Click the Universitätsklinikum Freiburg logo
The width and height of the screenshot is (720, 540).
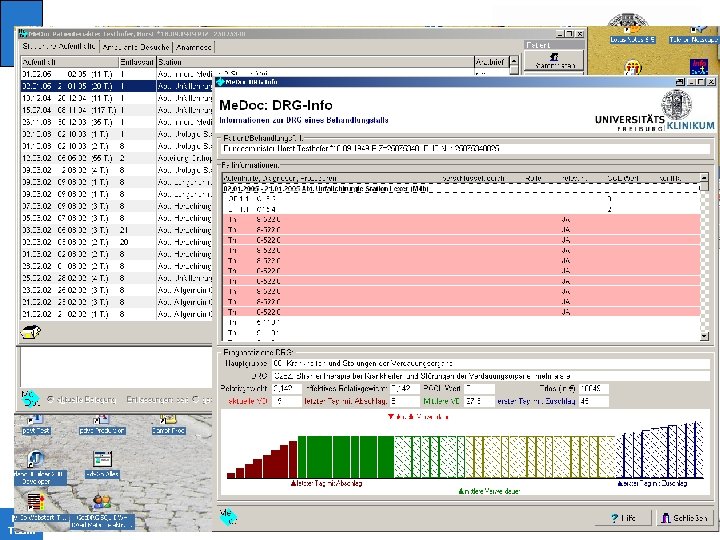(x=655, y=111)
